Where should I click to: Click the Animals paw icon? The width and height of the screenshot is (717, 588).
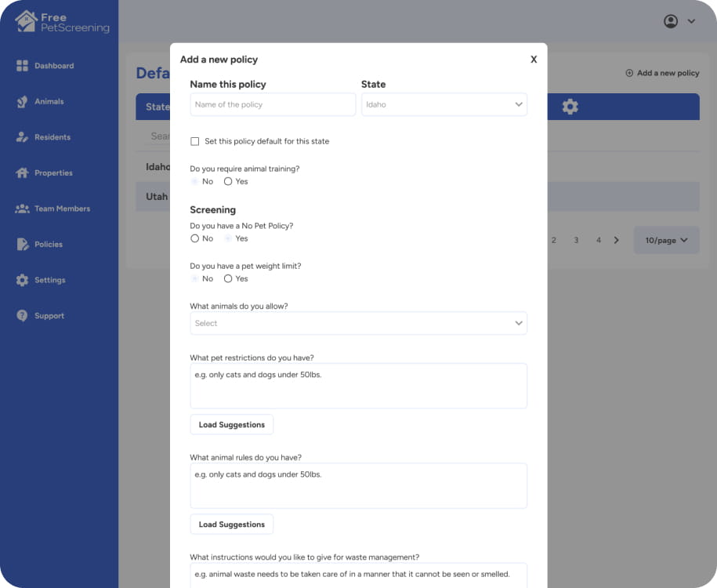point(22,102)
